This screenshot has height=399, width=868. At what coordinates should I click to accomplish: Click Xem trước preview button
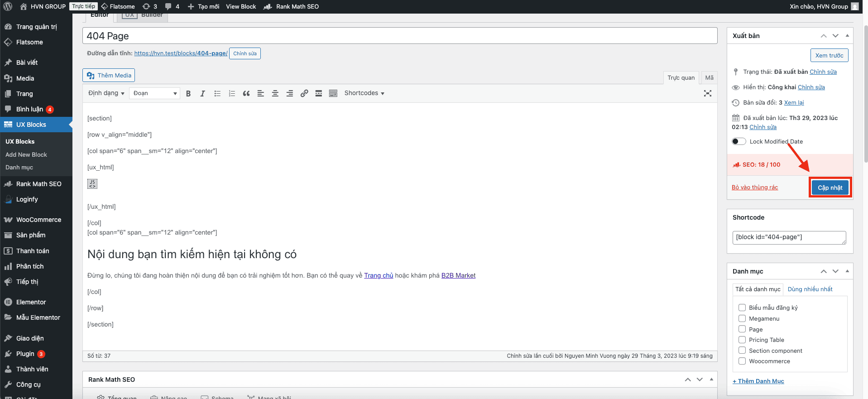tap(829, 55)
